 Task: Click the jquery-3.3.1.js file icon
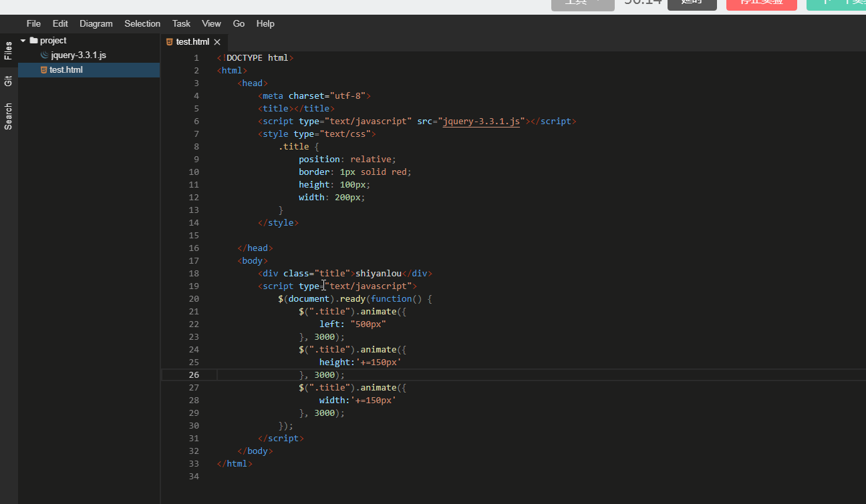coord(44,55)
